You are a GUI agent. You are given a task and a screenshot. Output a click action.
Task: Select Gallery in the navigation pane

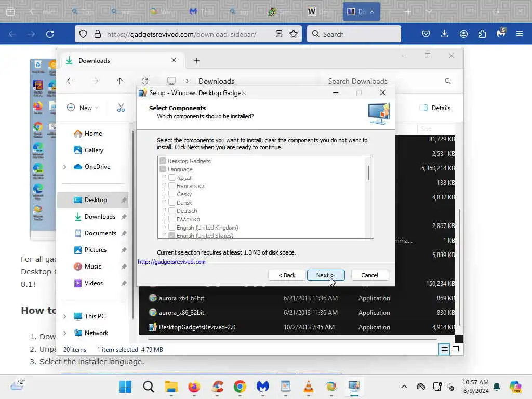point(94,150)
